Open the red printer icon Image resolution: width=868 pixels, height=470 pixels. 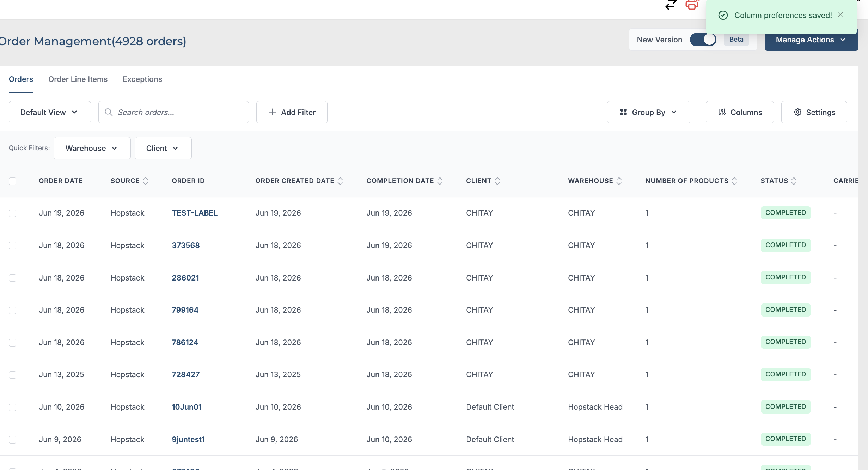pyautogui.click(x=692, y=5)
